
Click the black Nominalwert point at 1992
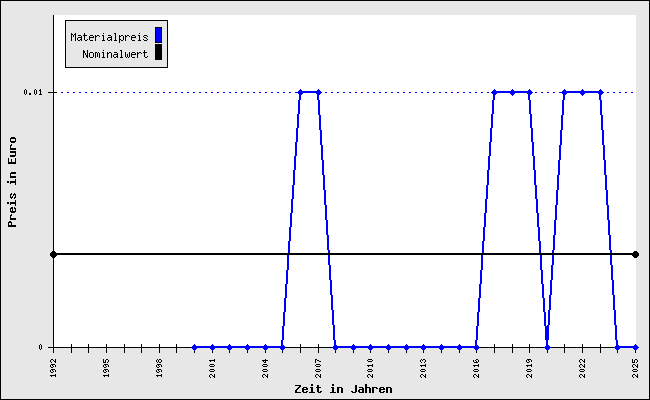point(53,254)
